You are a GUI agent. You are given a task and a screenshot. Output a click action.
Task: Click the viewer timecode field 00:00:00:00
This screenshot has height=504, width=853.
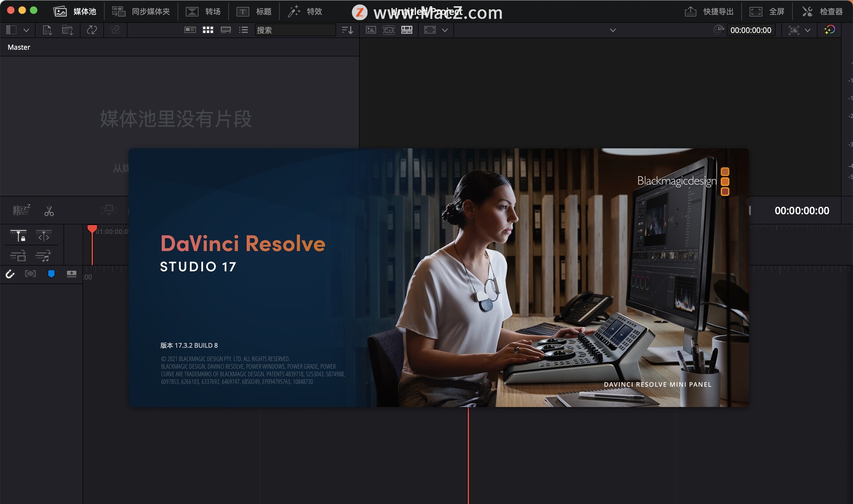point(751,30)
